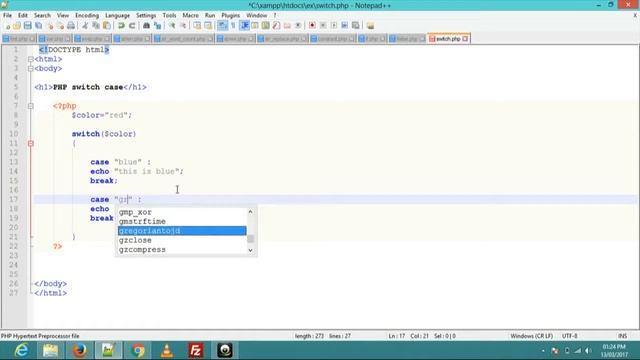This screenshot has width=640, height=360.
Task: Toggle Synchronize Vertical Scrolling
Action: (x=197, y=26)
